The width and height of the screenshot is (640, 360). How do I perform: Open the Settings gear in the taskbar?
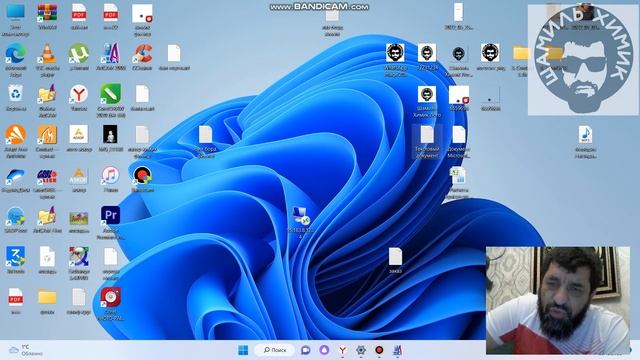(361, 350)
